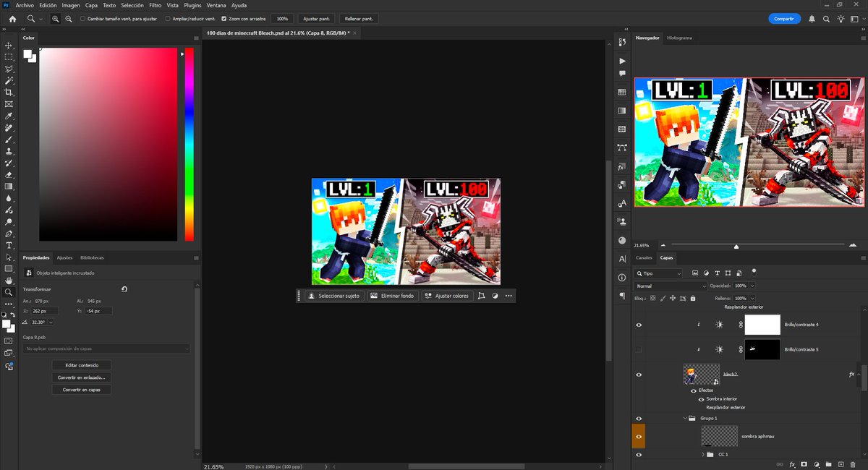Click the create new group folder icon
Viewport: 868px width, 470px height.
828,463
